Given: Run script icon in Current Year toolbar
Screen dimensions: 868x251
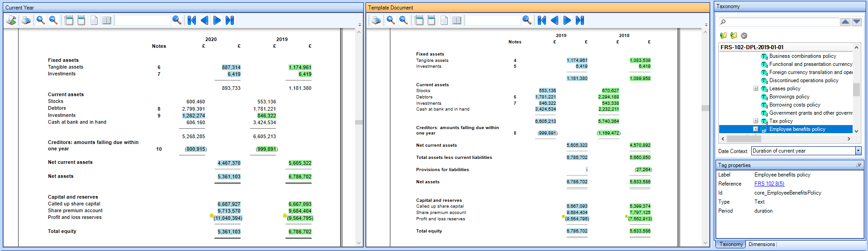Looking at the screenshot, I should pos(11,20).
